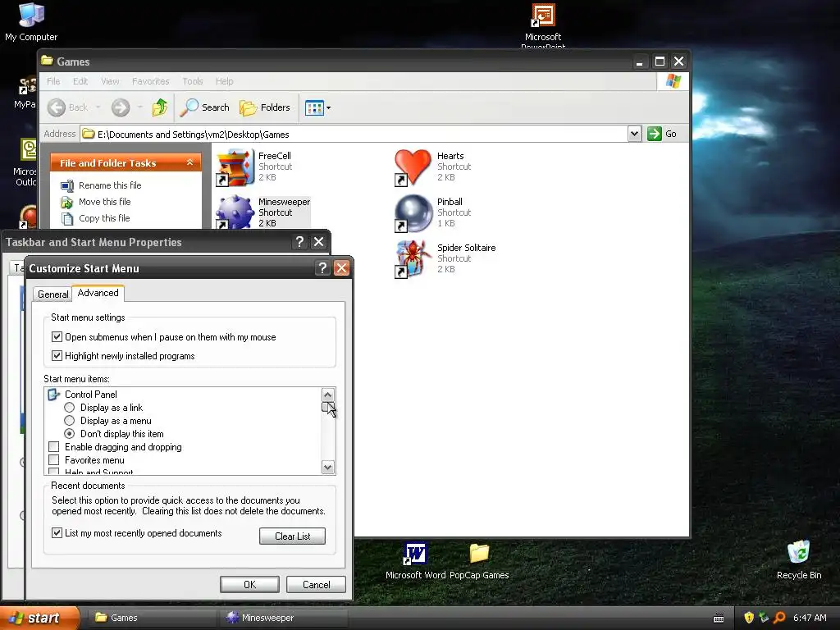
Task: Open the Tools menu
Action: coord(192,81)
